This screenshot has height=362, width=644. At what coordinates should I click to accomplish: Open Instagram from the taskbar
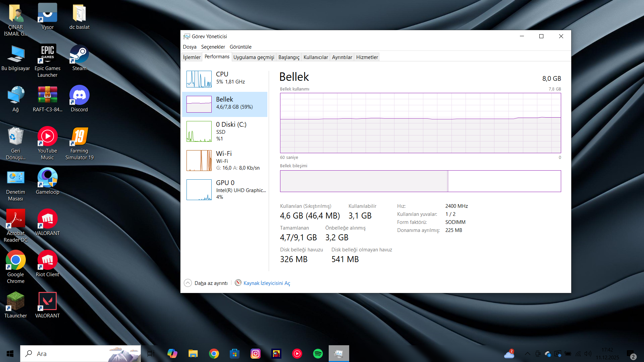[x=256, y=354]
